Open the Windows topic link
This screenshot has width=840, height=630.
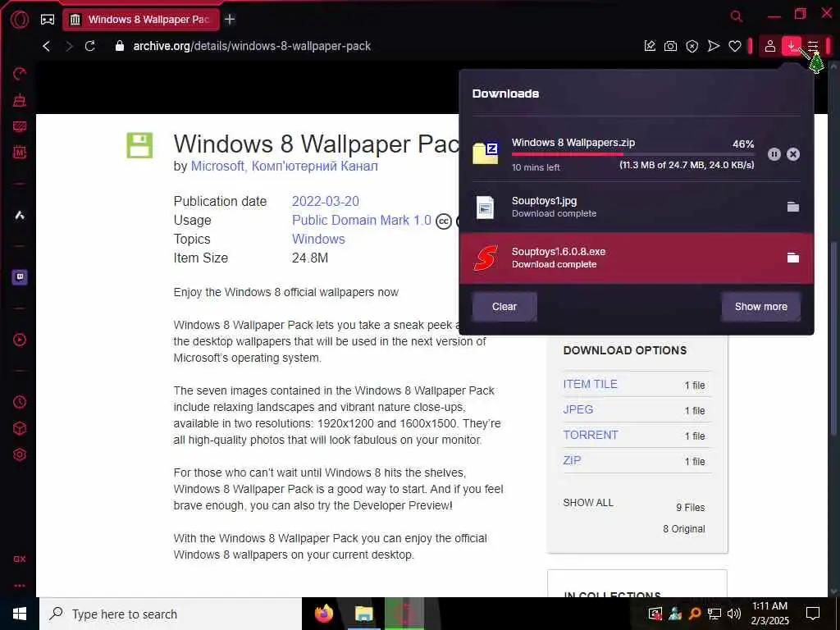(x=318, y=239)
